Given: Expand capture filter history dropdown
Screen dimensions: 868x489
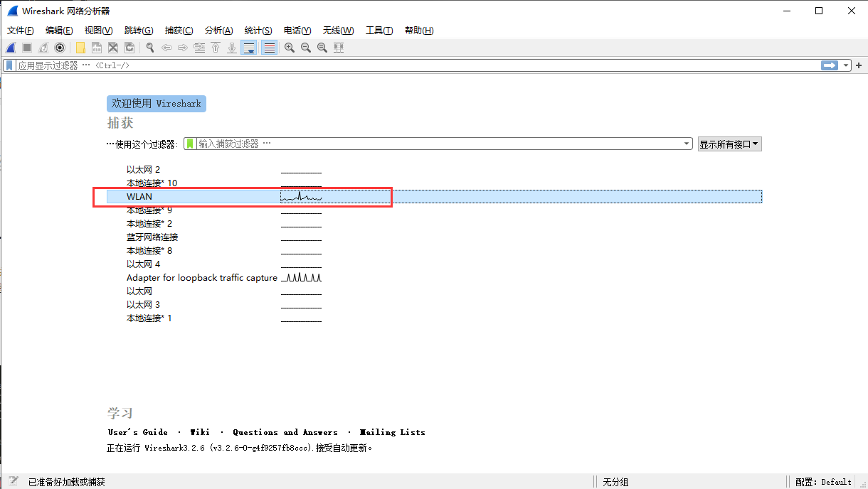Looking at the screenshot, I should tap(687, 144).
